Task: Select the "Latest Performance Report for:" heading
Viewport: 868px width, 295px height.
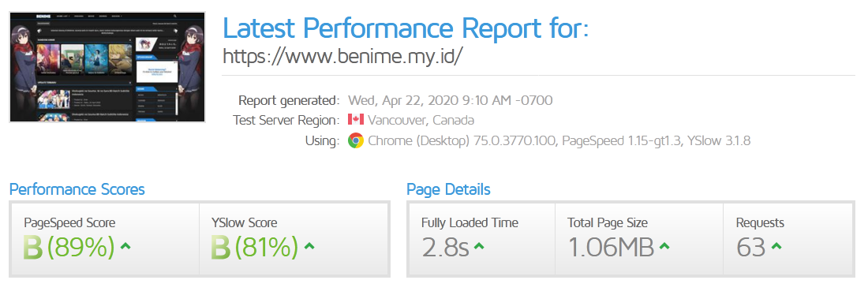Action: (406, 28)
